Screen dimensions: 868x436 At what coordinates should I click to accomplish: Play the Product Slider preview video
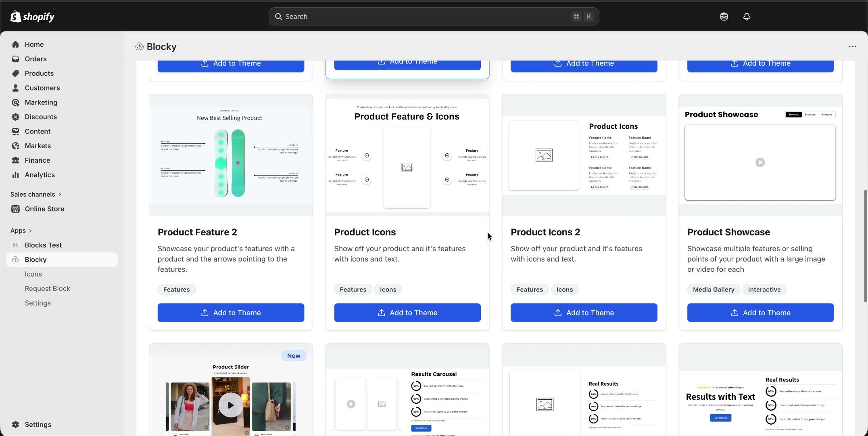click(x=230, y=405)
